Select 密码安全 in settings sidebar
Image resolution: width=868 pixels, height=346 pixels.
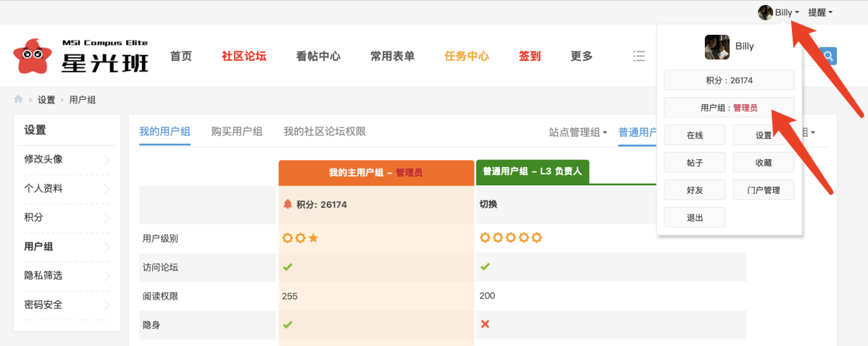(43, 305)
